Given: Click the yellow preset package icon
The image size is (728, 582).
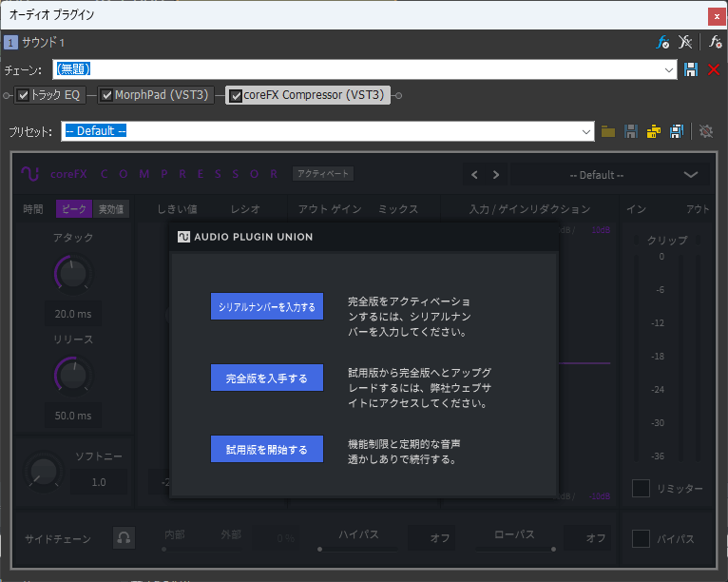Looking at the screenshot, I should [654, 131].
